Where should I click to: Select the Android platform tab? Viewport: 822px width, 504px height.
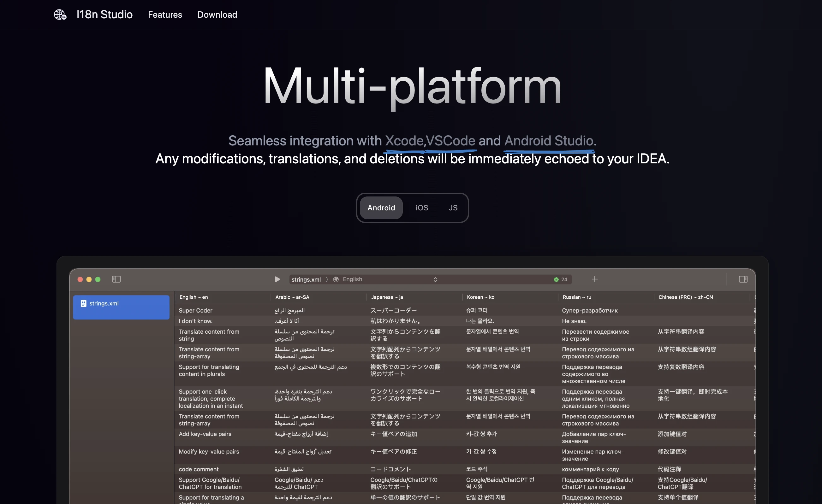coord(381,208)
